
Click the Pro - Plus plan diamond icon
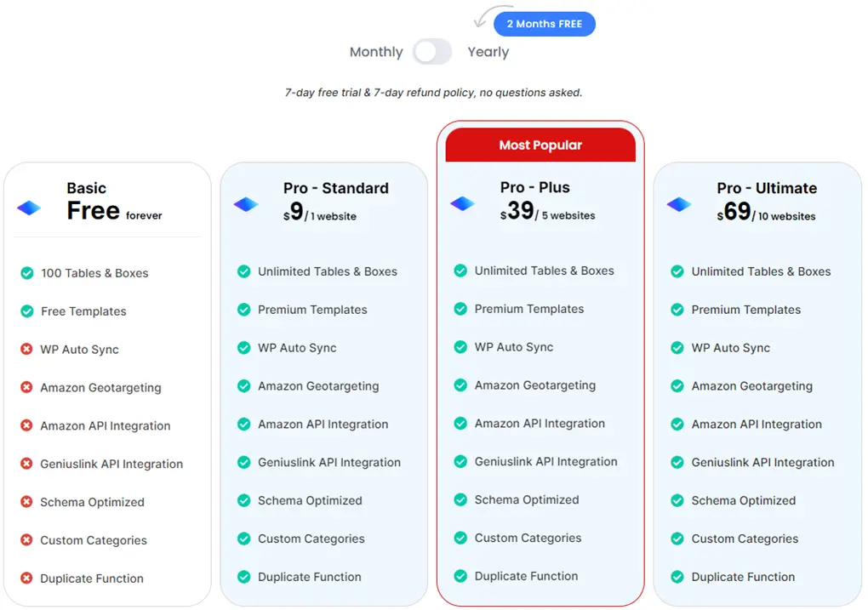tap(462, 203)
